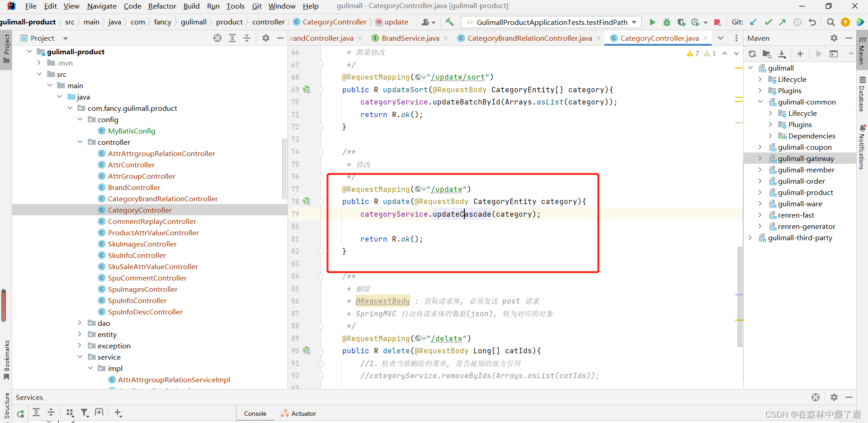868x423 pixels.
Task: Switch to BrandService.java tab
Action: 410,38
